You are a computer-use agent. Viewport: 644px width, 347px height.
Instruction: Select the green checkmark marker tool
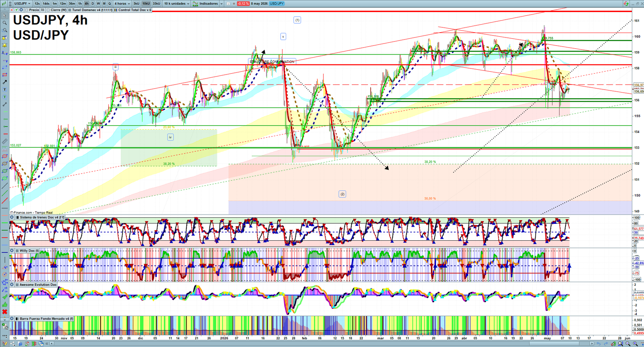5,297
